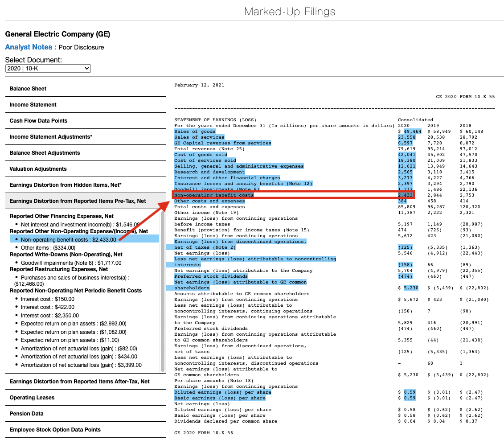Click highlighted Diluted earnings (loss) per share line
Screen dimensions: 504x440
pos(223,392)
